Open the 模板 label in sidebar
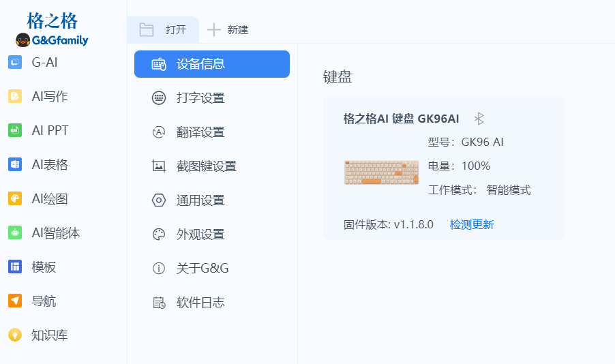This screenshot has height=364, width=615. point(44,267)
